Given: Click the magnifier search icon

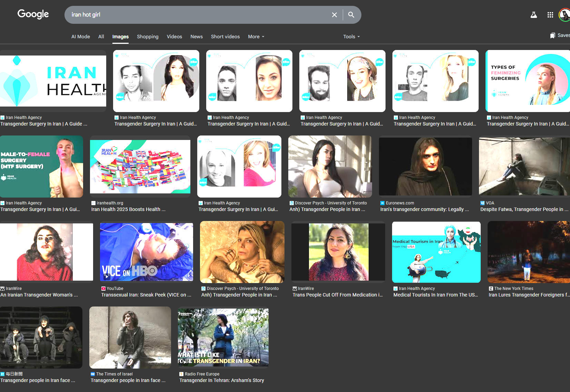Looking at the screenshot, I should tap(351, 15).
